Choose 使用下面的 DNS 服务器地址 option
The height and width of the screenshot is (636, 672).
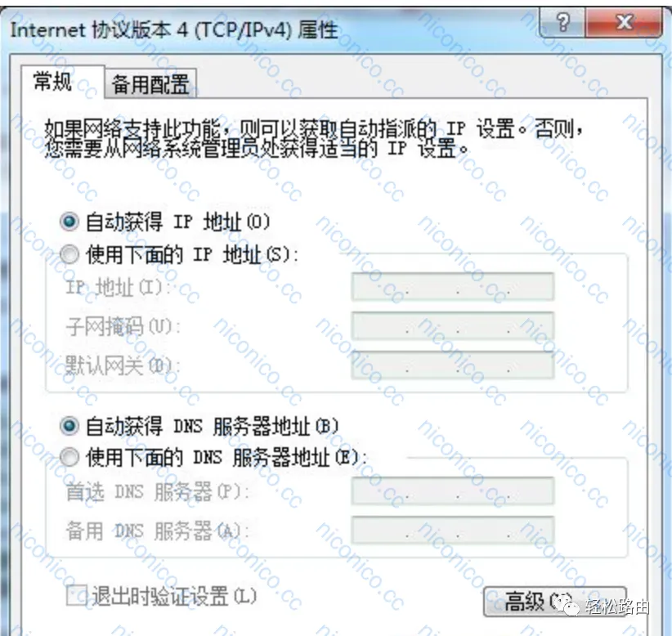[x=69, y=457]
